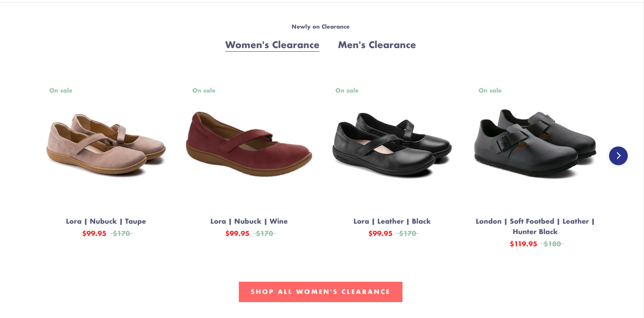The image size is (644, 318).
Task: Click Shop All Women's Clearance button
Action: tap(320, 292)
